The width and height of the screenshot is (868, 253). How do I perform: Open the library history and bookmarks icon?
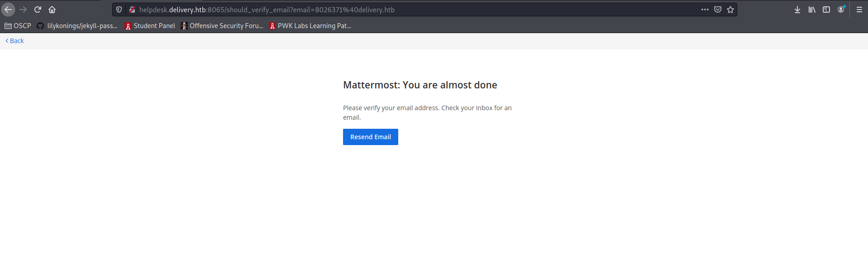(812, 10)
